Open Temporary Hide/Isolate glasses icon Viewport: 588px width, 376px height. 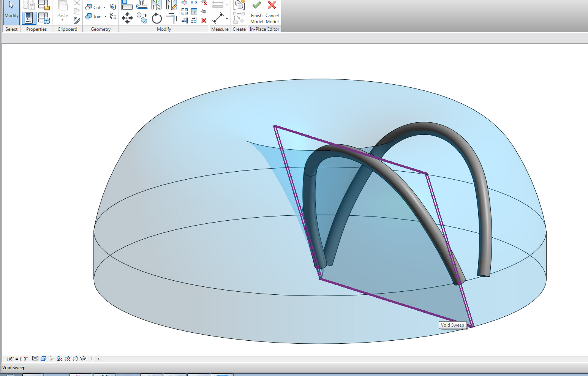[x=83, y=359]
